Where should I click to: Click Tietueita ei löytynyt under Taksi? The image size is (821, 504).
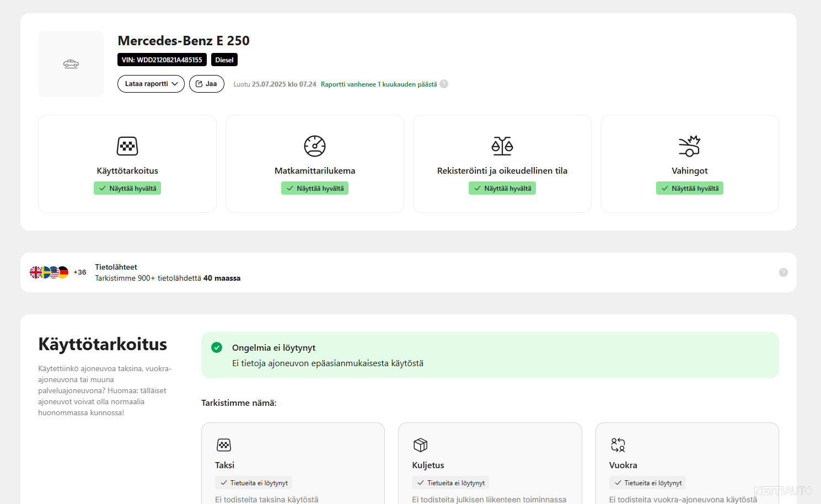pos(254,482)
